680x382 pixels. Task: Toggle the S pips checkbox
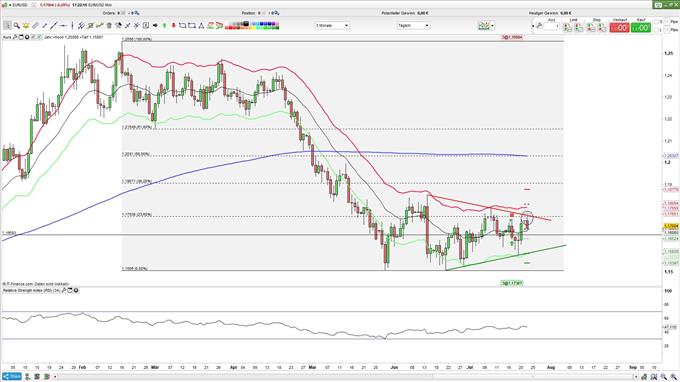pos(656,22)
